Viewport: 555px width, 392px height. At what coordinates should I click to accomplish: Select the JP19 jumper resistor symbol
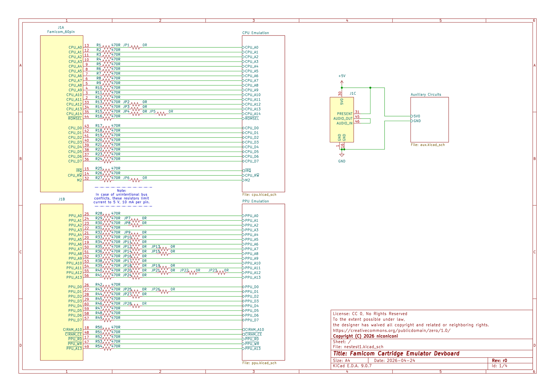point(164,268)
